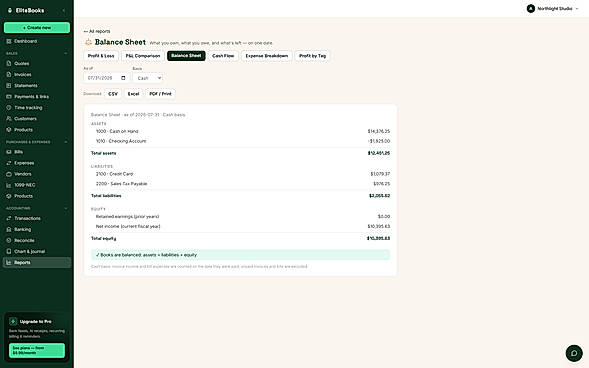Click Retained earnings (prior years) row
The width and height of the screenshot is (589, 368).
click(240, 216)
